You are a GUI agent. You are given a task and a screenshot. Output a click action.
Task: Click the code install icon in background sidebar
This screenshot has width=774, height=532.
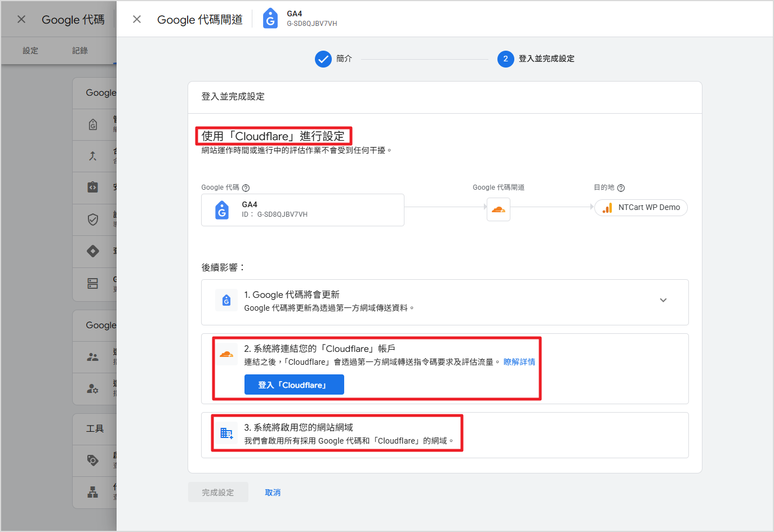(93, 187)
